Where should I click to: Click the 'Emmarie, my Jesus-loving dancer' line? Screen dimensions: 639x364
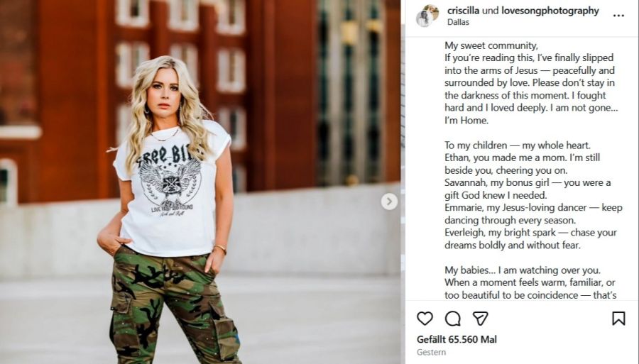tap(533, 208)
